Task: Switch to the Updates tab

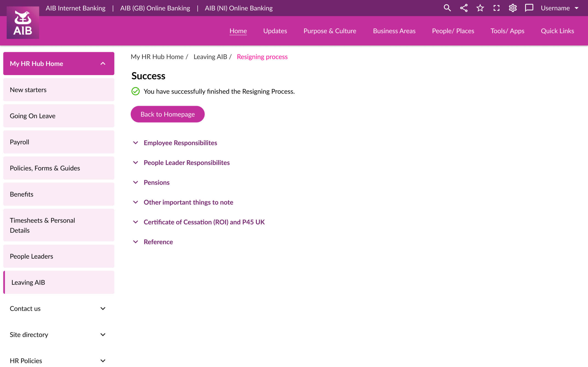Action: [275, 31]
